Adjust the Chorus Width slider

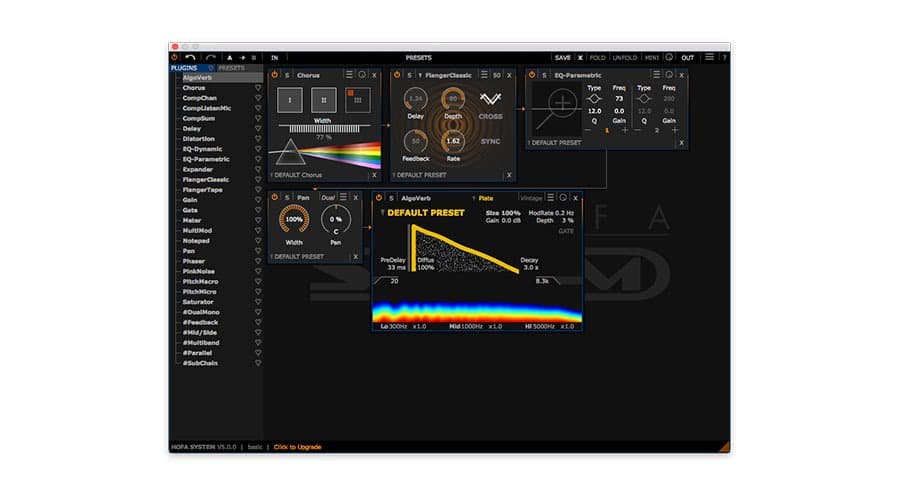(324, 129)
